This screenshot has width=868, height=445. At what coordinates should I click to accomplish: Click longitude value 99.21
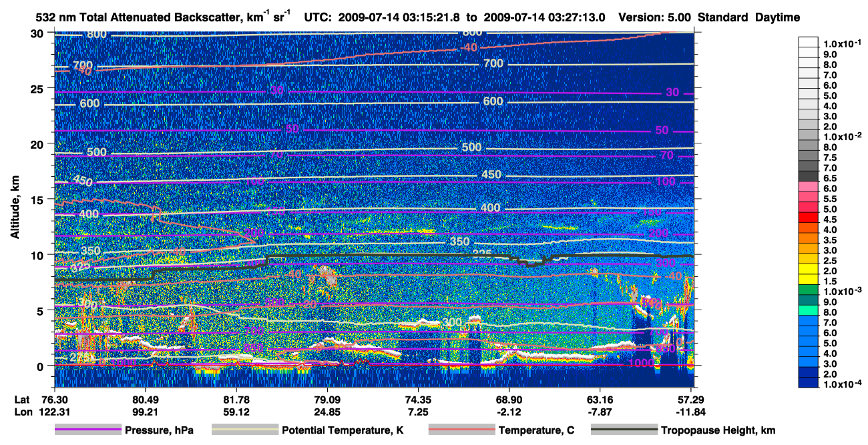click(145, 411)
